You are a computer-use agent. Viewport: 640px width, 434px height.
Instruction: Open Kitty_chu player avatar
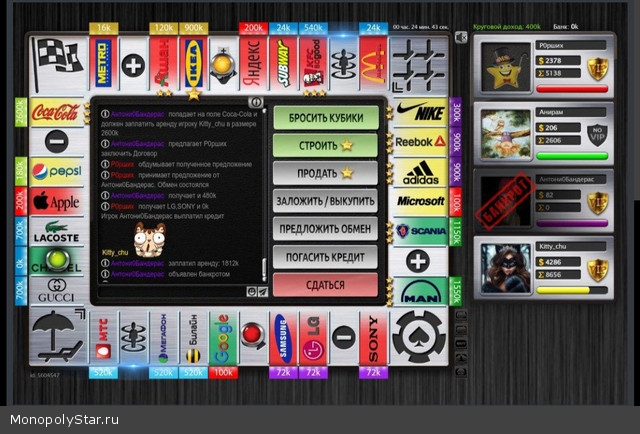505,268
